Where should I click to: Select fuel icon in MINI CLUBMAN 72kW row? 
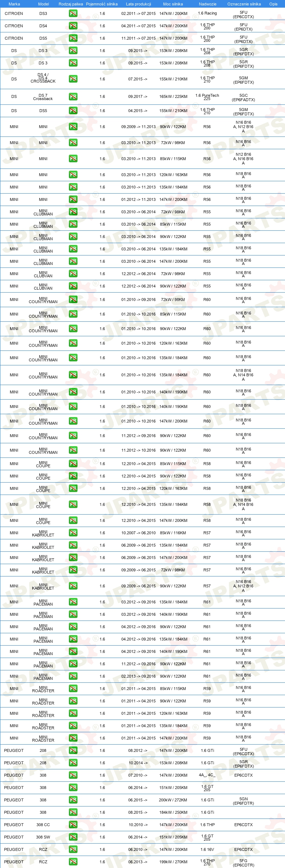pos(73,212)
